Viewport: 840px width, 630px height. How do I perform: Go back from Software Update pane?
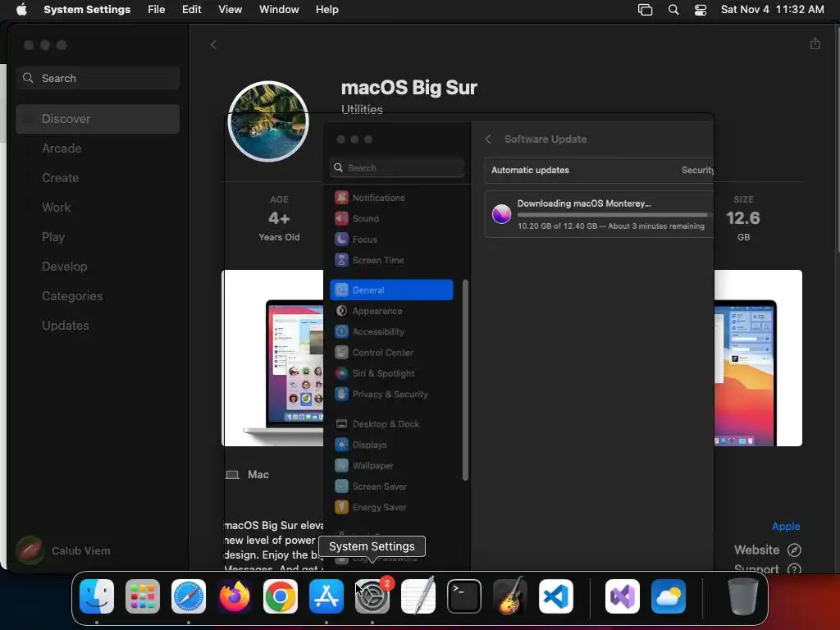[488, 139]
